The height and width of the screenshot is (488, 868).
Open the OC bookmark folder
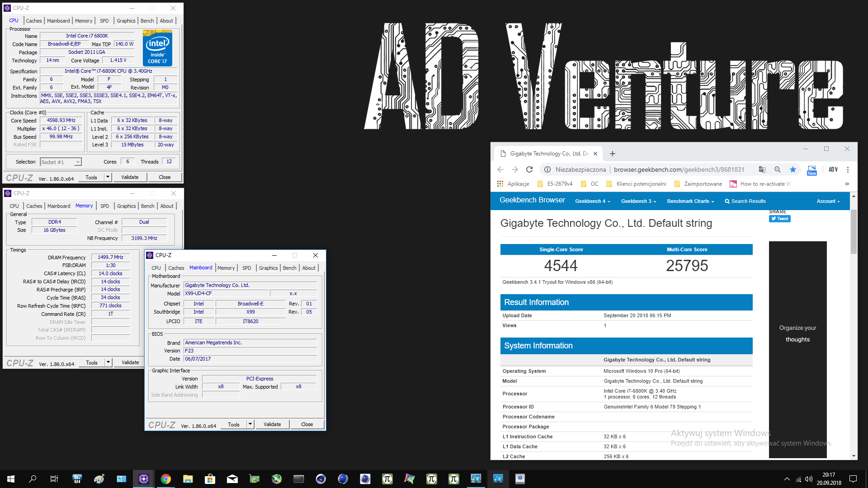(x=590, y=184)
